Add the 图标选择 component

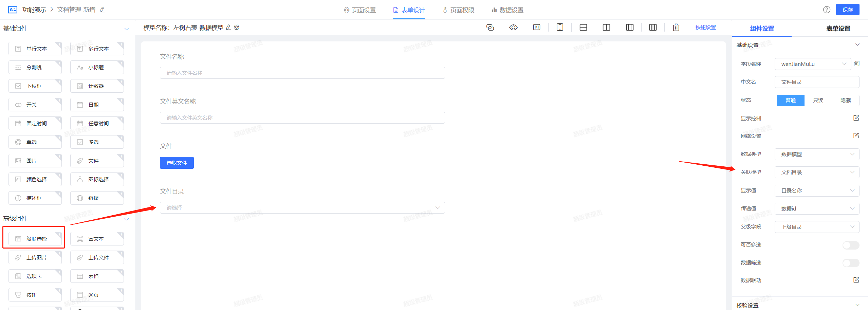click(x=97, y=179)
